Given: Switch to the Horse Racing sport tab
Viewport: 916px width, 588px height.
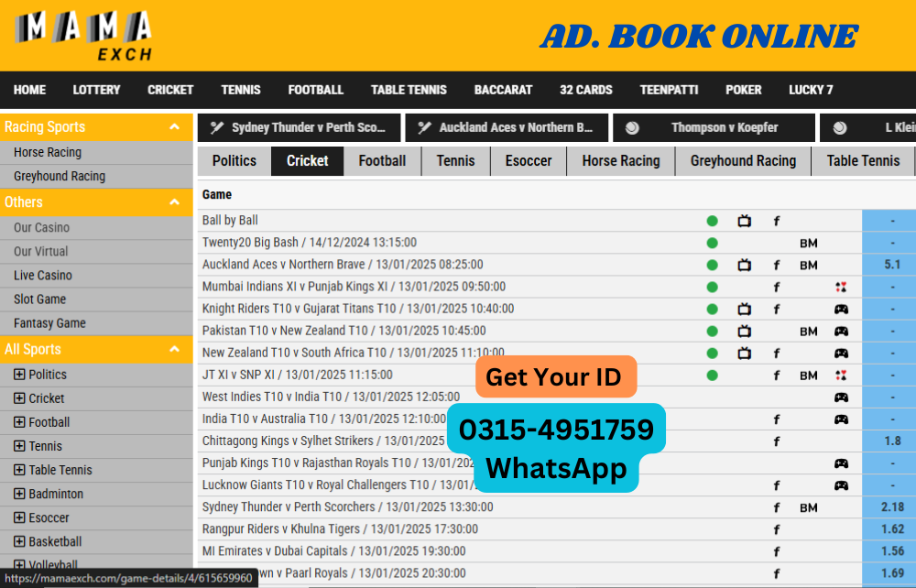Looking at the screenshot, I should coord(621,161).
